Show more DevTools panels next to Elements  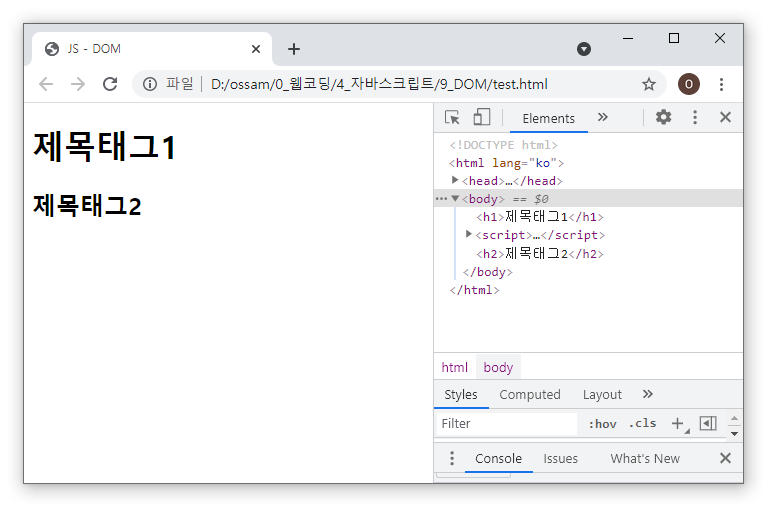pyautogui.click(x=603, y=117)
